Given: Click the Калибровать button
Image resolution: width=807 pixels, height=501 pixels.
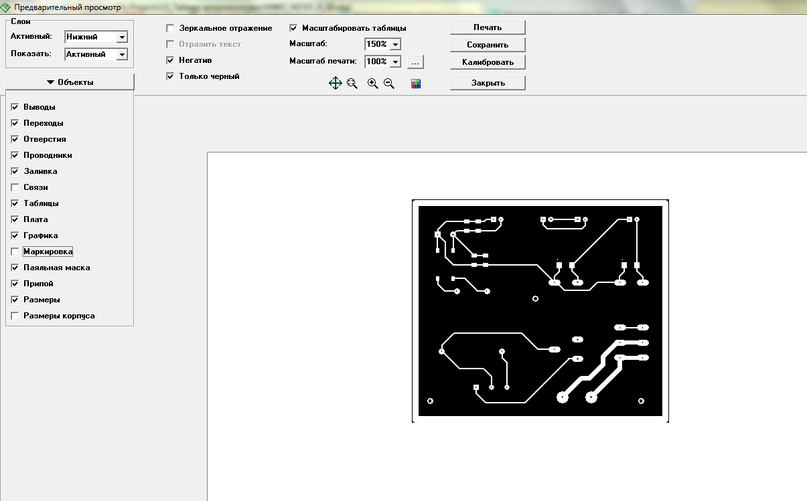Looking at the screenshot, I should [x=487, y=62].
